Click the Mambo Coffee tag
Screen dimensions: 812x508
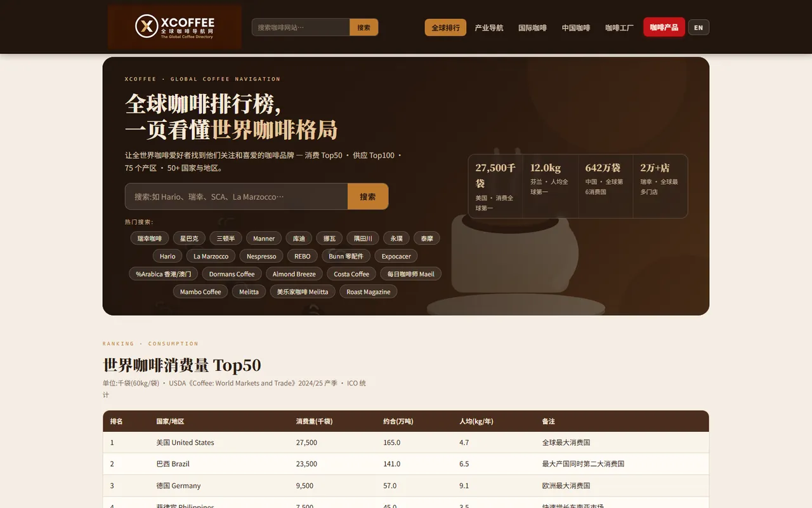pos(200,291)
